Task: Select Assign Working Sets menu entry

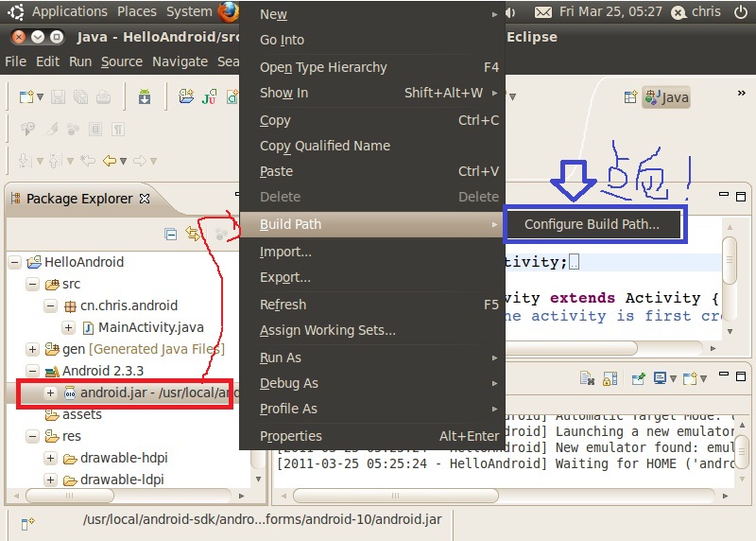Action: coord(371,331)
